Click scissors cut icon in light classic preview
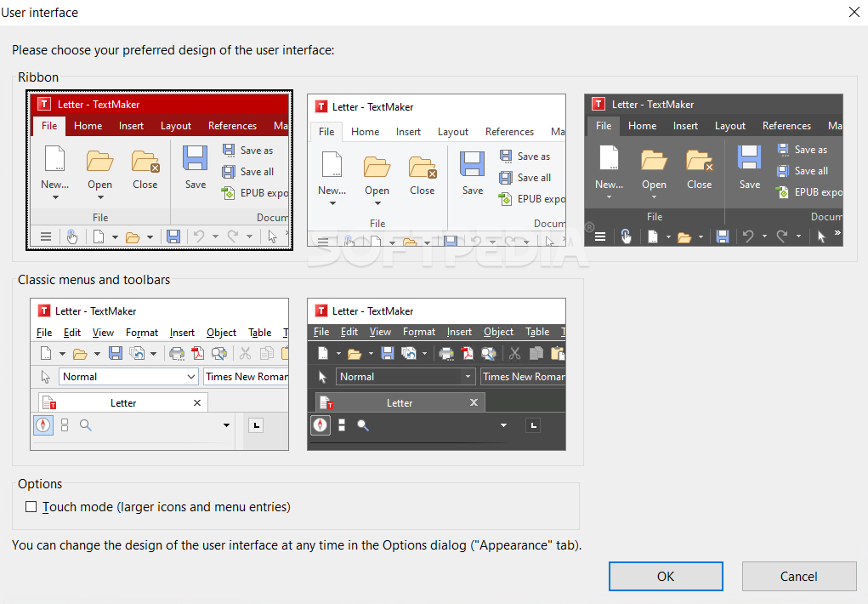Screen dimensions: 868x604 (245, 353)
